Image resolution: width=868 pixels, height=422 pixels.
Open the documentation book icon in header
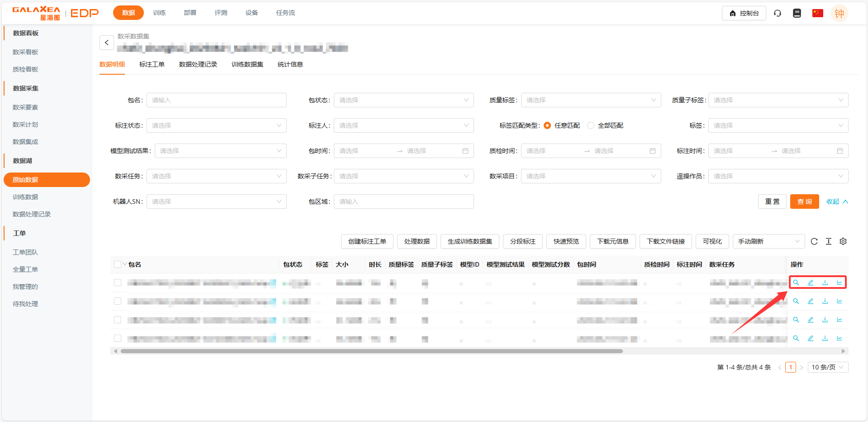797,13
